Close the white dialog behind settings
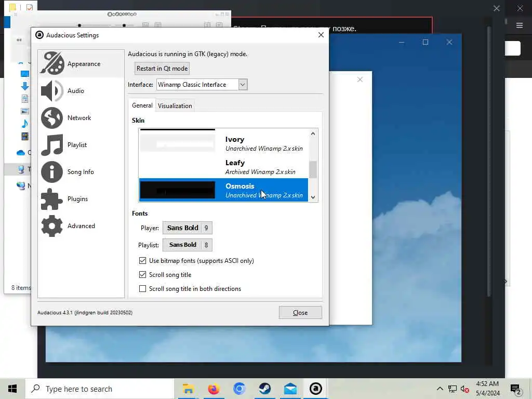The width and height of the screenshot is (532, 399). (360, 79)
